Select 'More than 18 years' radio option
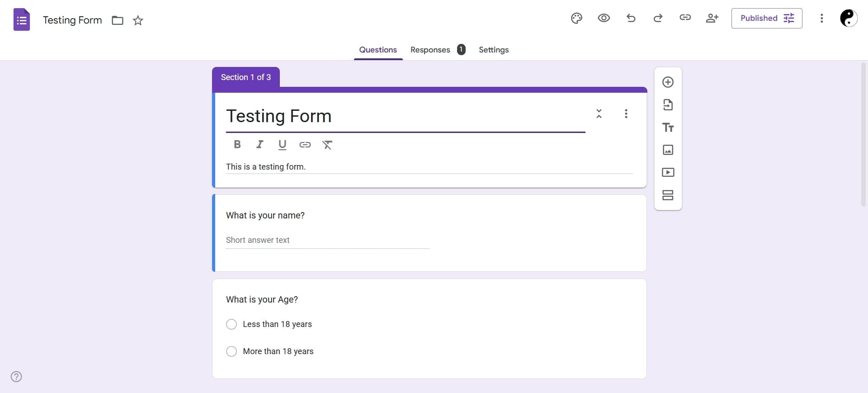Image resolution: width=868 pixels, height=393 pixels. [x=231, y=351]
